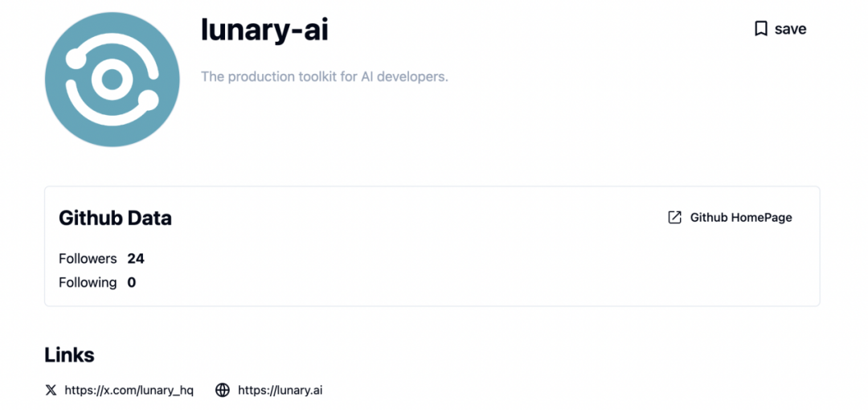
Task: Click the center ring of the lunary logo
Action: pyautogui.click(x=112, y=79)
